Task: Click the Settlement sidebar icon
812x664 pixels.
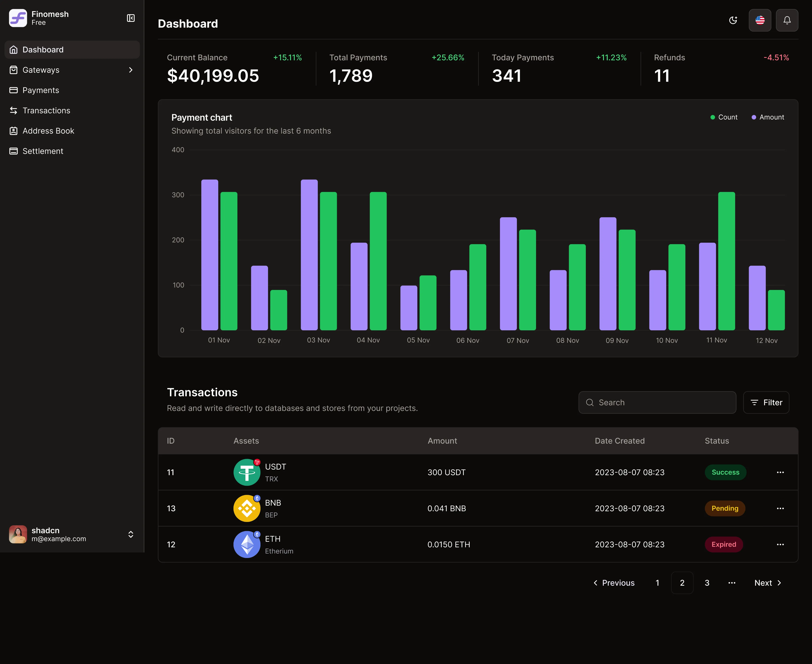Action: point(13,151)
